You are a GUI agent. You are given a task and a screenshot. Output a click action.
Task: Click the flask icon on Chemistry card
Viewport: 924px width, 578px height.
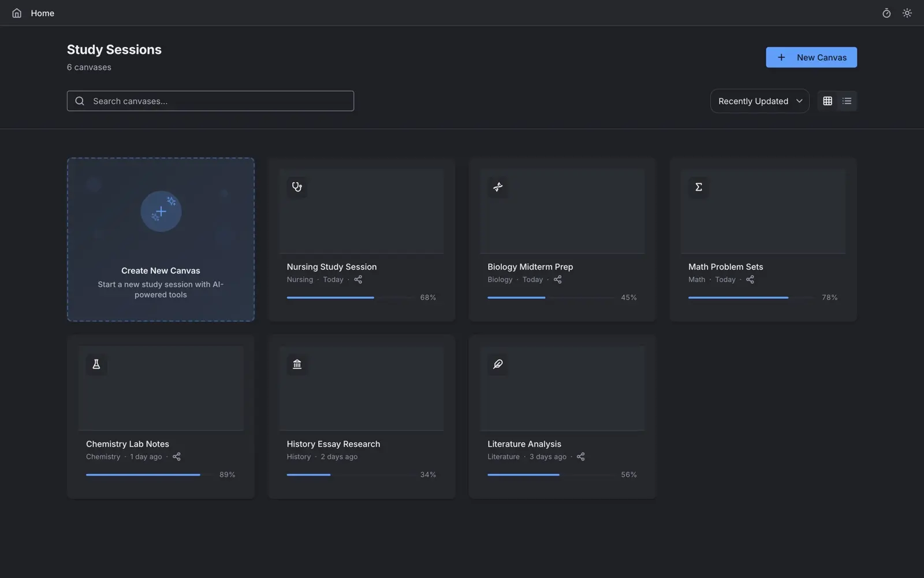click(96, 364)
